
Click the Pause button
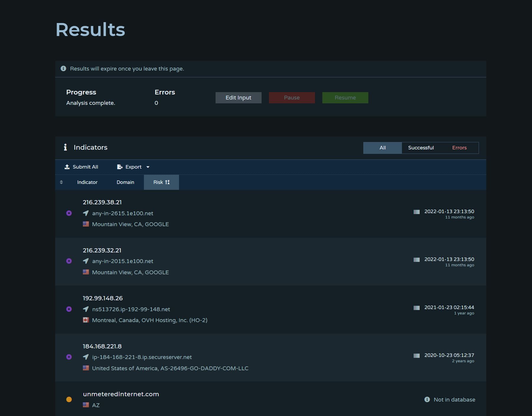click(x=292, y=98)
